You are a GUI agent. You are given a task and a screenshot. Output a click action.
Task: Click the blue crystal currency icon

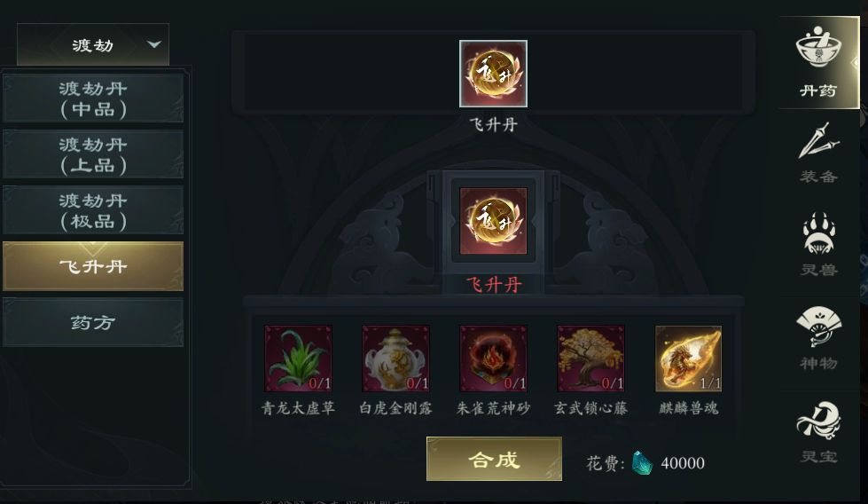642,462
